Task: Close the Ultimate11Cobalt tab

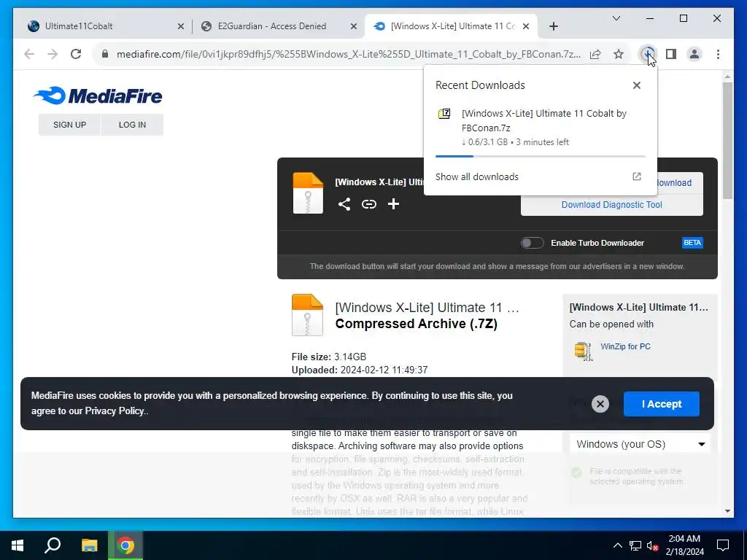Action: (181, 26)
